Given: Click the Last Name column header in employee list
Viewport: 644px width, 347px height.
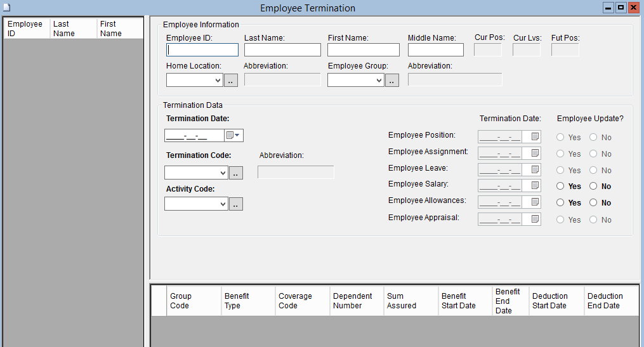Looking at the screenshot, I should coord(73,29).
